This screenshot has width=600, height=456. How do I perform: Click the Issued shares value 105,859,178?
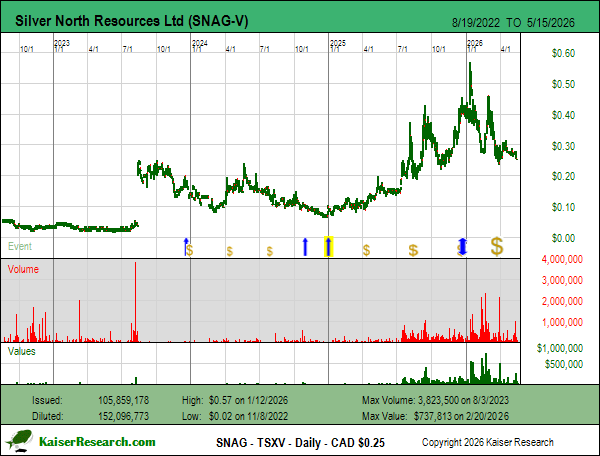123,401
